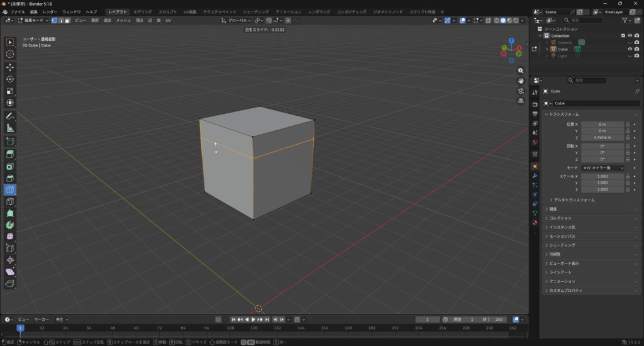Screen dimensions: 644x346
Task: Open the XYZ オイラー角 rotation mode dropdown
Action: tap(602, 168)
